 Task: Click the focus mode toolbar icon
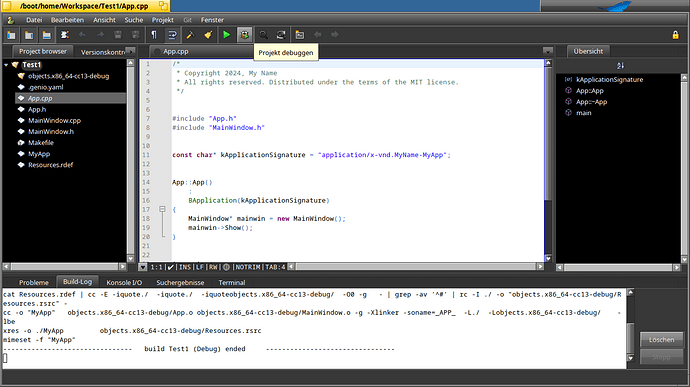pos(65,35)
